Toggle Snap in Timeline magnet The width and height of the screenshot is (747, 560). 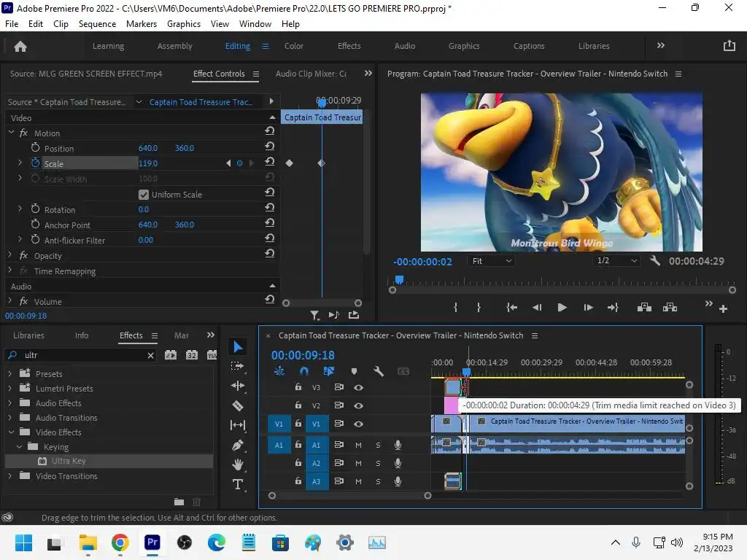(304, 371)
